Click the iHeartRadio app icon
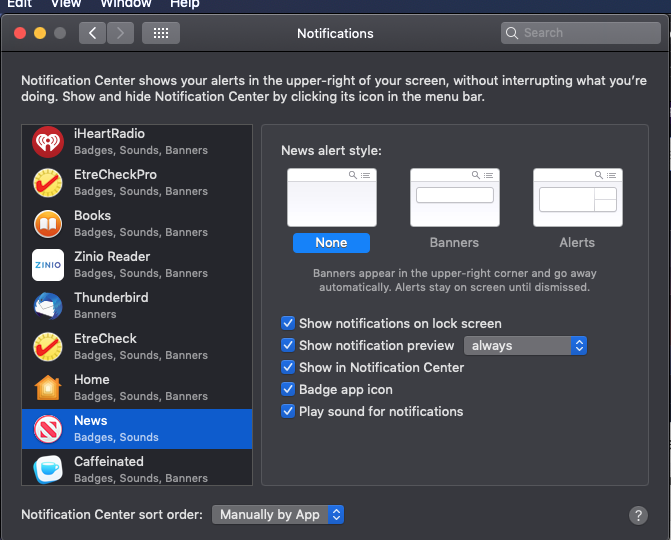The image size is (671, 540). [48, 142]
